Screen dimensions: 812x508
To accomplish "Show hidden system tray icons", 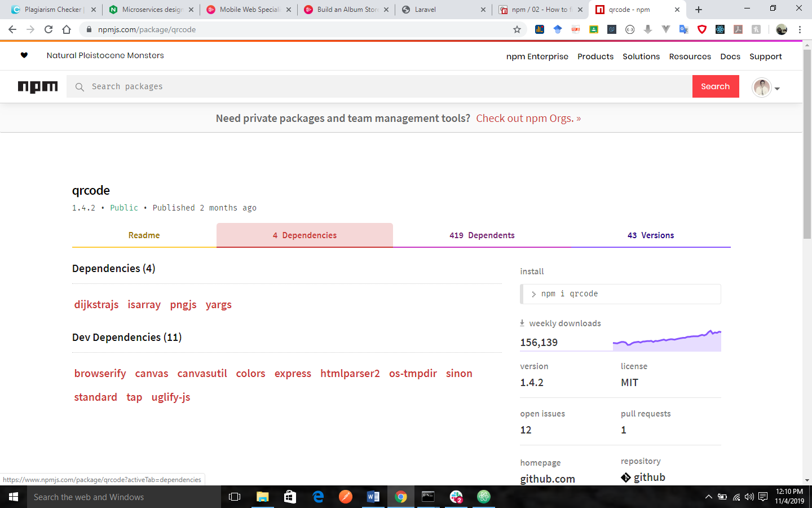I will tap(709, 497).
